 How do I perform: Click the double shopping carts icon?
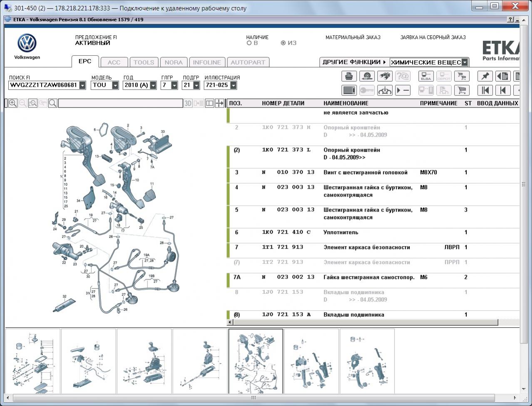(x=462, y=76)
